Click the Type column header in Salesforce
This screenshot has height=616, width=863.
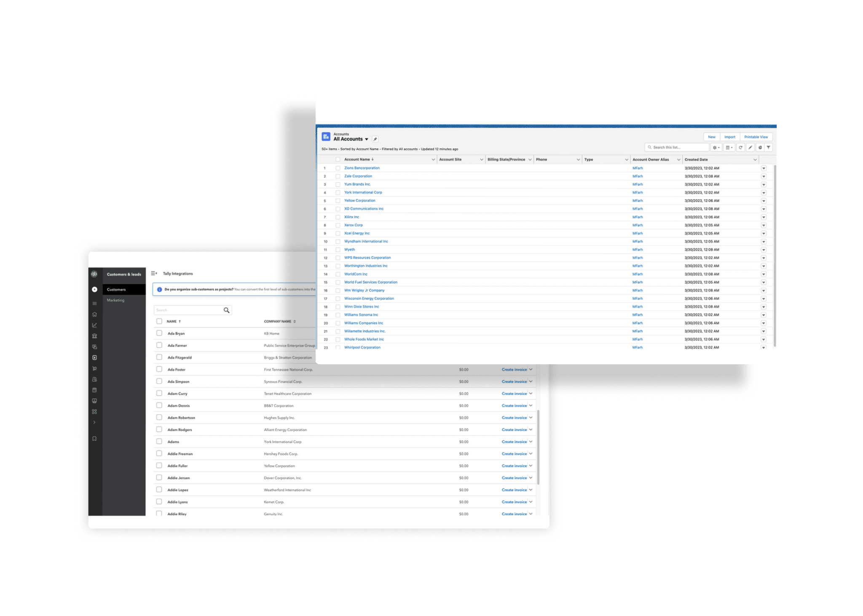(606, 160)
